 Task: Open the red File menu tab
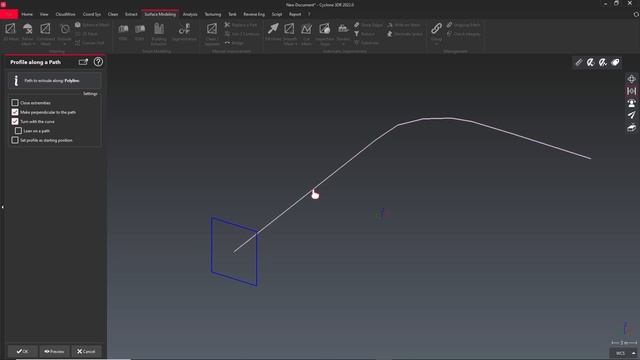(x=9, y=14)
